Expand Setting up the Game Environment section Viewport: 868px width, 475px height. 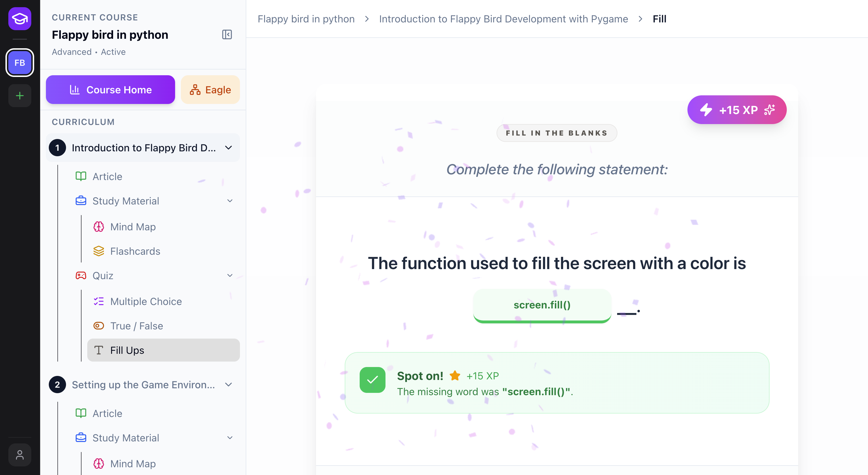pyautogui.click(x=228, y=385)
